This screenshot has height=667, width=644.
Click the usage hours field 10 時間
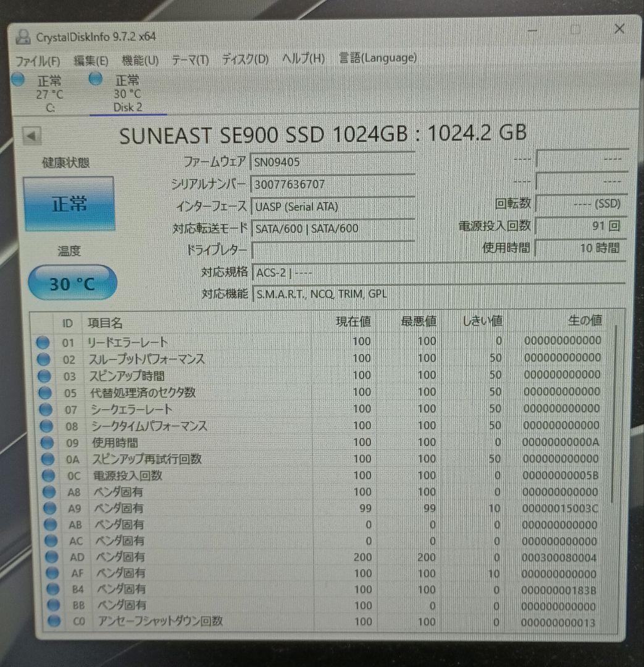coord(580,248)
